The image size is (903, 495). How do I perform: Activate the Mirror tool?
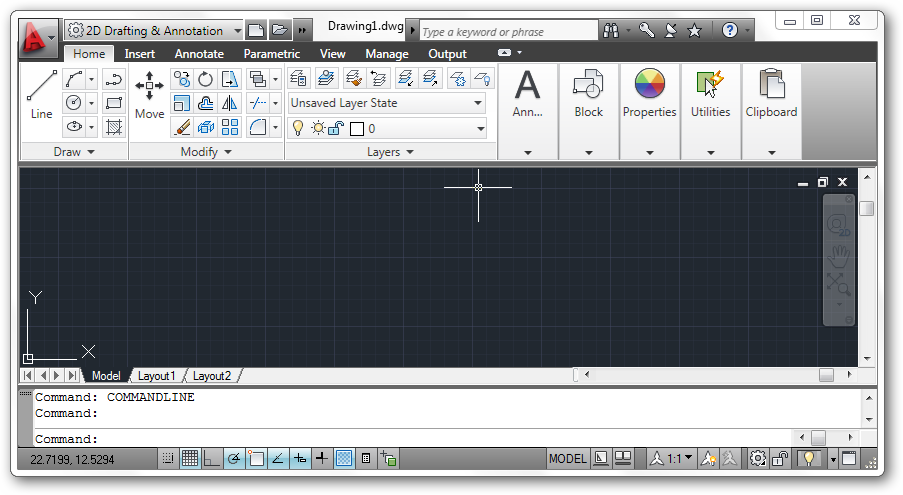point(230,103)
